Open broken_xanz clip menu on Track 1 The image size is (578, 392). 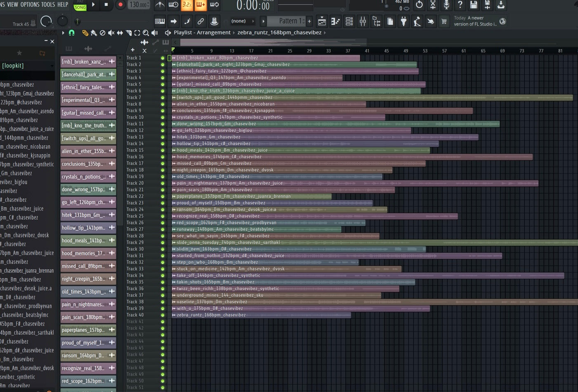(174, 58)
